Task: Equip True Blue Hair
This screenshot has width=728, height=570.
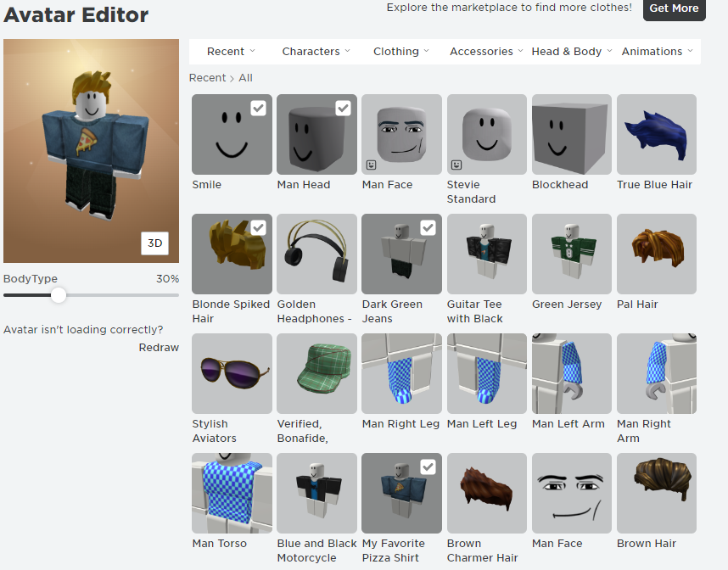Action: [657, 135]
